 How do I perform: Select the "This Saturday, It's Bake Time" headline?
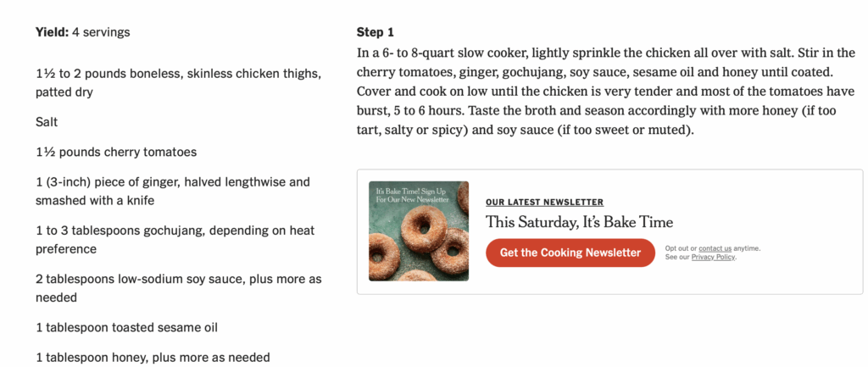pyautogui.click(x=579, y=223)
